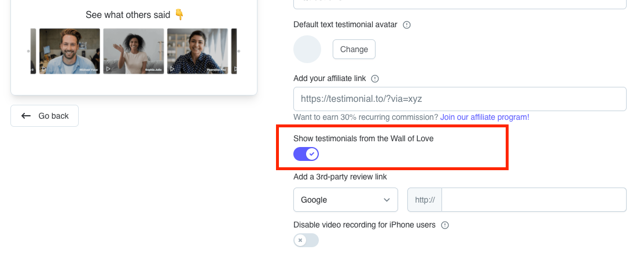Image resolution: width=644 pixels, height=257 pixels.
Task: Click the default avatar placeholder circle
Action: [x=307, y=49]
